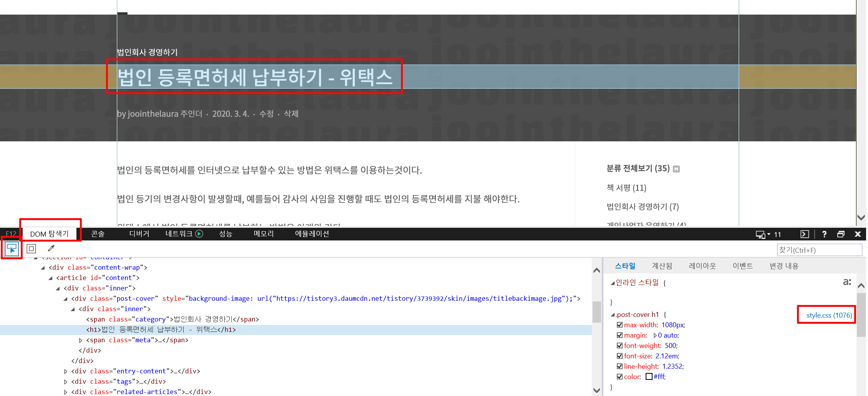The image size is (868, 396).
Task: Click the styles pane scrollbar up arrow
Action: pos(861,285)
